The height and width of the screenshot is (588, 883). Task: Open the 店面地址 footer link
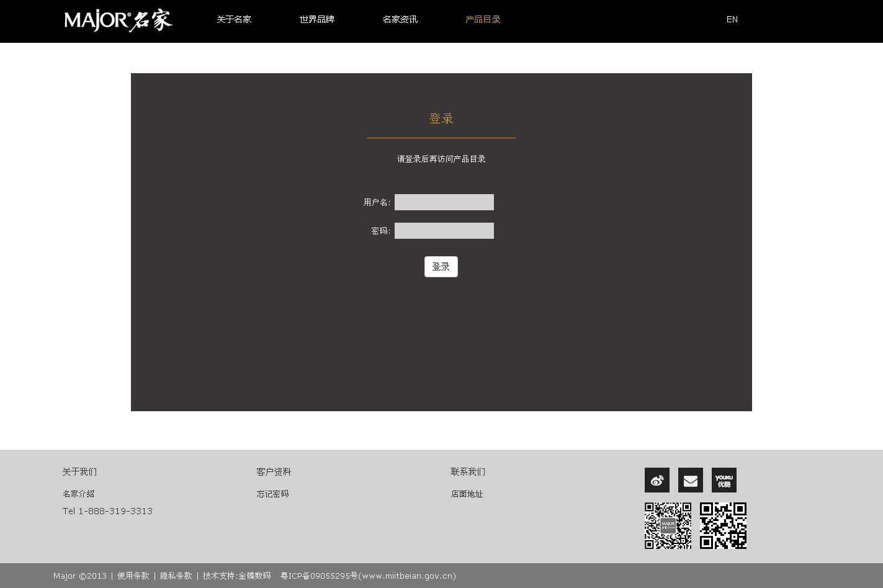[467, 494]
